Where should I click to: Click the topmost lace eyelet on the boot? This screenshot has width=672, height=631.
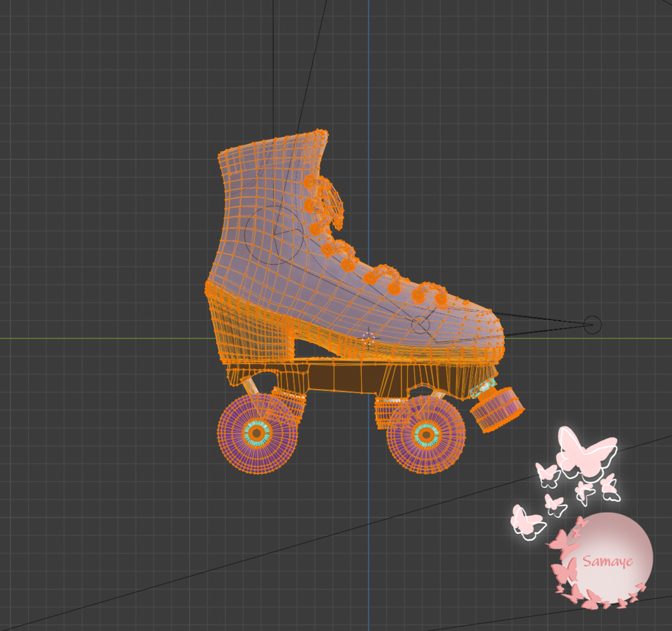(310, 181)
